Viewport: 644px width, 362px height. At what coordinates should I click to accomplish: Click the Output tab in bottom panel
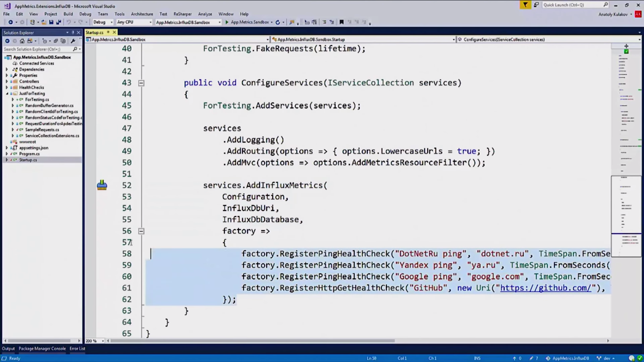point(8,348)
